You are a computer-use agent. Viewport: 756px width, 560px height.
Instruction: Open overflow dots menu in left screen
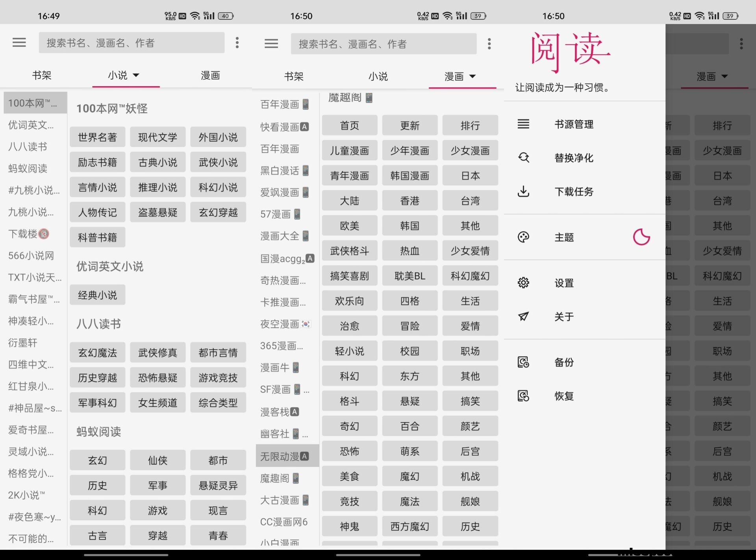[237, 43]
